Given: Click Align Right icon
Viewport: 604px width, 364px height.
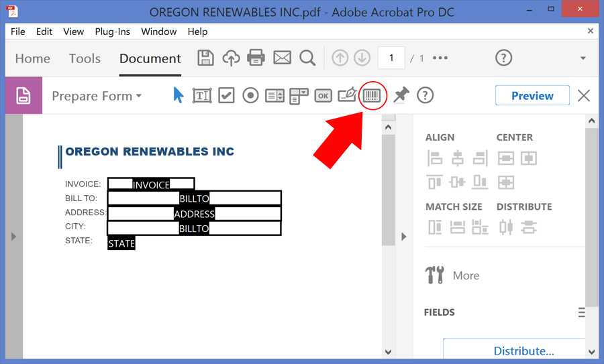Looking at the screenshot, I should pyautogui.click(x=480, y=158).
